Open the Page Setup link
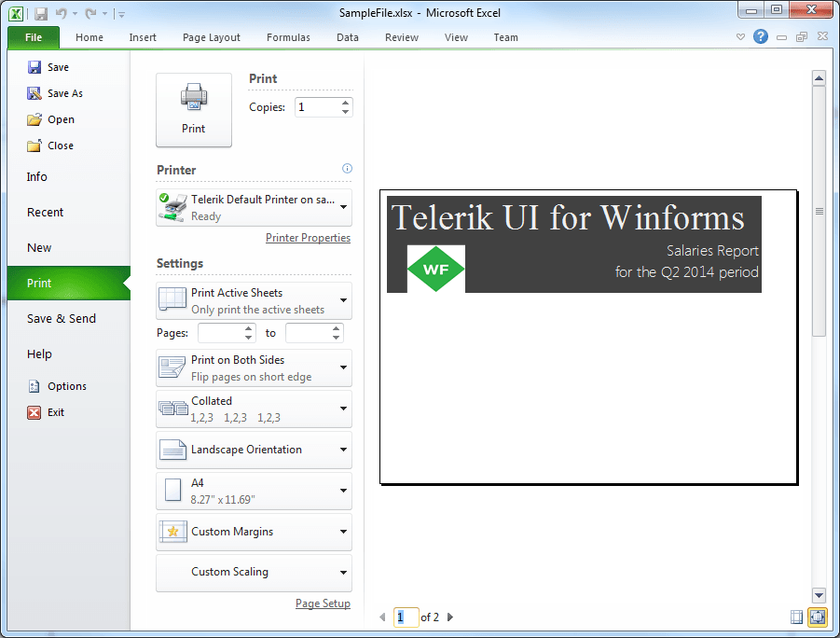840x638 pixels. pos(323,603)
